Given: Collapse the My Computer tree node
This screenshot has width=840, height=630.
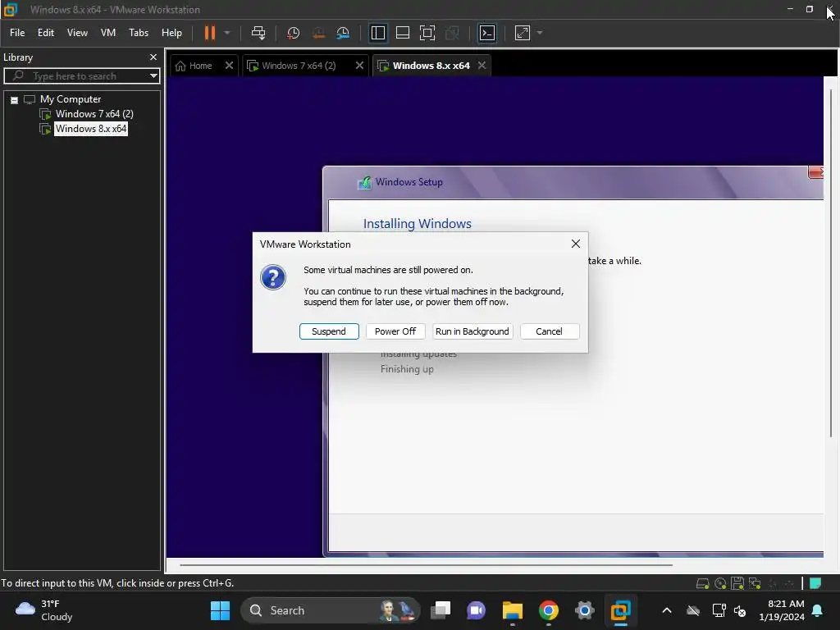Looking at the screenshot, I should pyautogui.click(x=15, y=100).
